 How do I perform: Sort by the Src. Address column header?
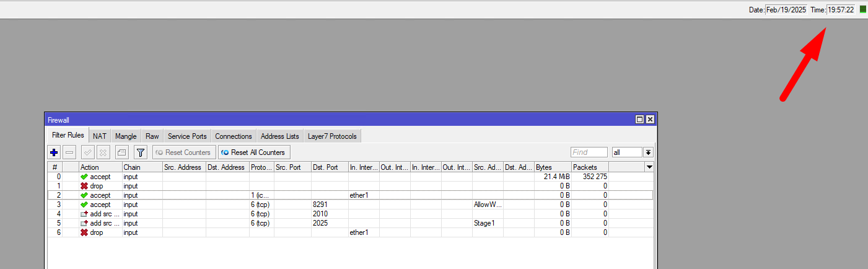coord(184,167)
